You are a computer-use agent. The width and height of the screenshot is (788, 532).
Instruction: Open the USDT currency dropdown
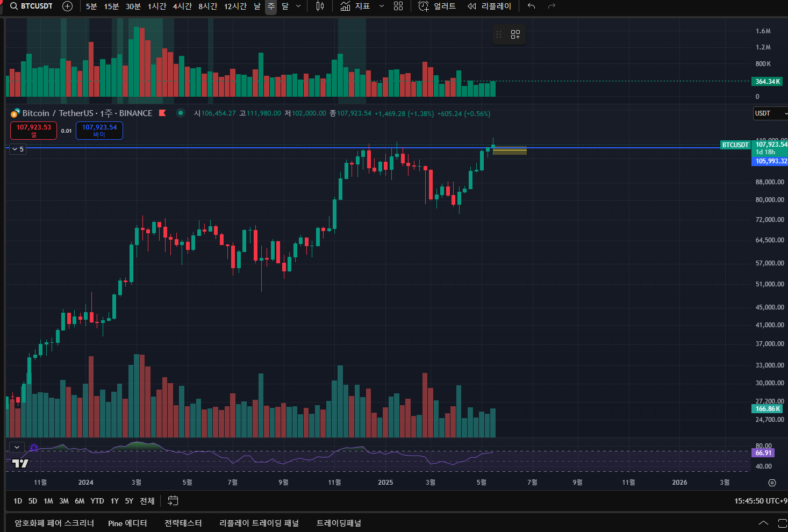(770, 113)
